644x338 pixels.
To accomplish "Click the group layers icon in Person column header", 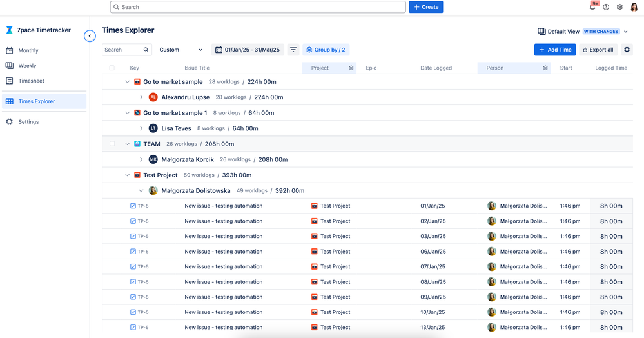I will click(x=545, y=68).
